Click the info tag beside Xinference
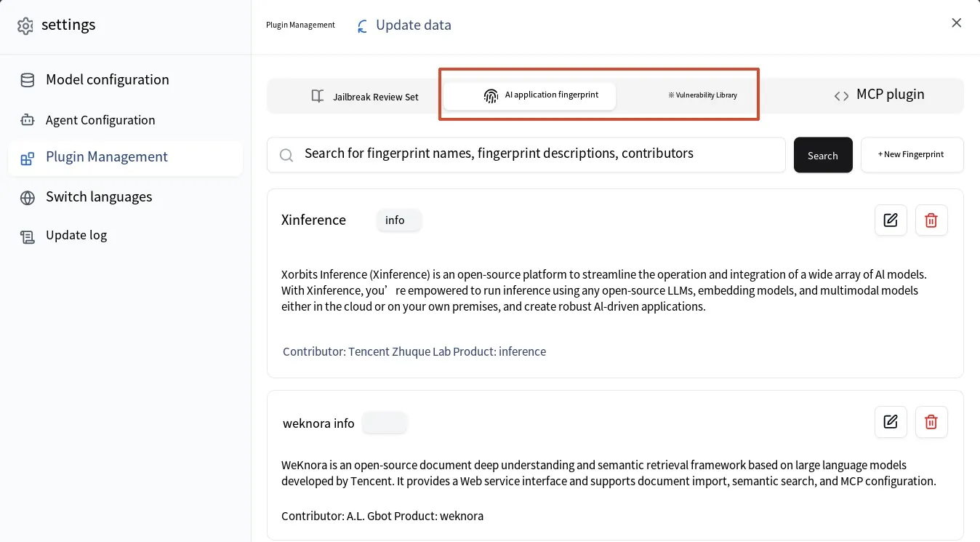The height and width of the screenshot is (542, 980). 398,220
